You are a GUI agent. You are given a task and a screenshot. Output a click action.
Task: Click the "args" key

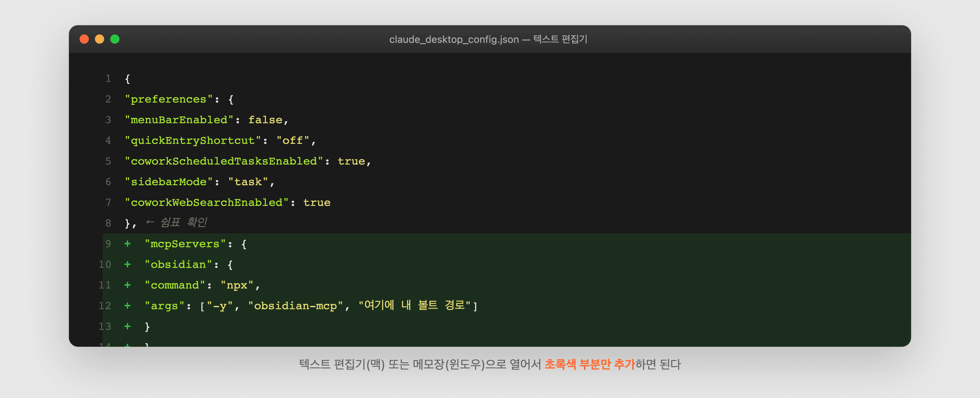click(x=164, y=306)
